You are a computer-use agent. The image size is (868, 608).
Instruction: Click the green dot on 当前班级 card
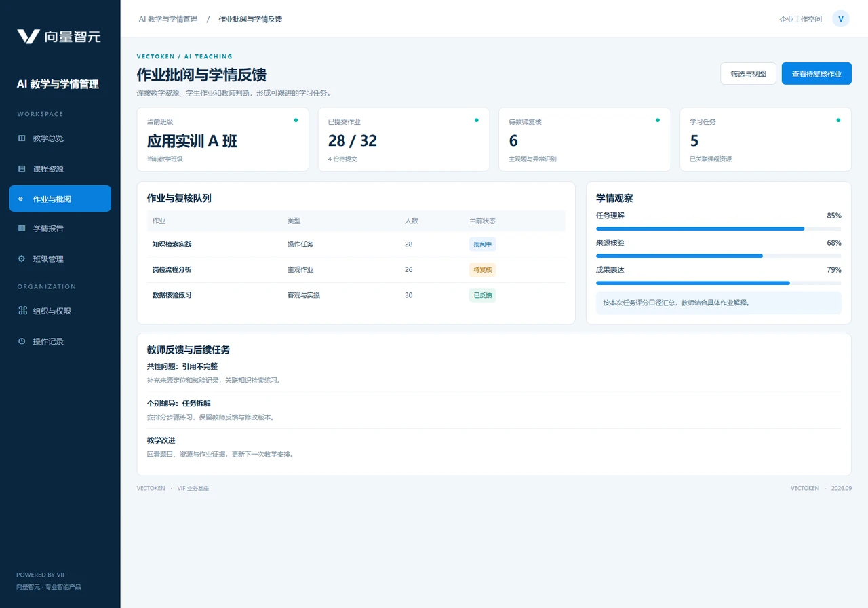[x=296, y=120]
